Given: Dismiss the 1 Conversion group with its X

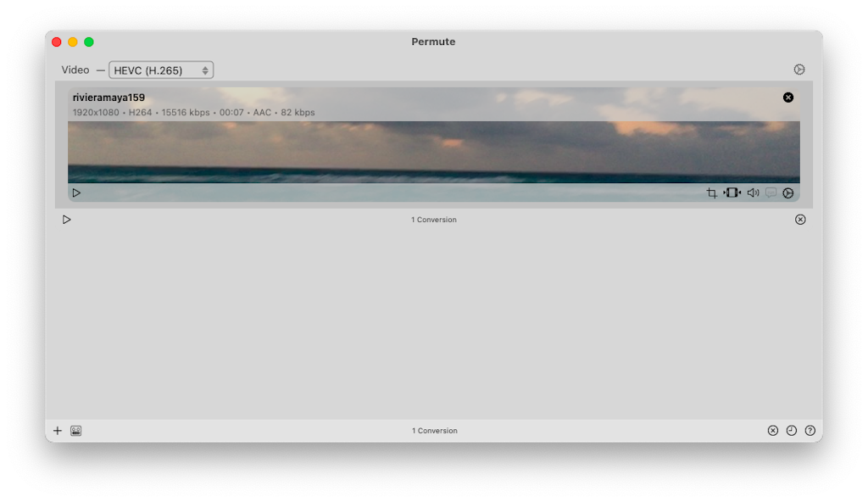Looking at the screenshot, I should [800, 220].
